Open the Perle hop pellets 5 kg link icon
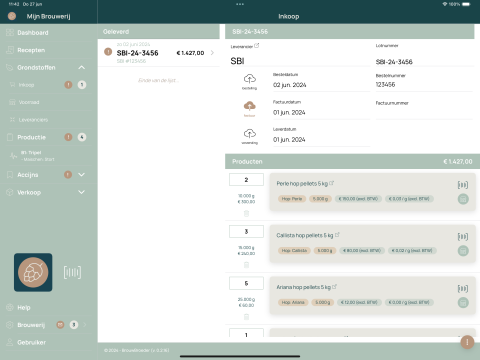This screenshot has width=480, height=360. pyautogui.click(x=332, y=183)
